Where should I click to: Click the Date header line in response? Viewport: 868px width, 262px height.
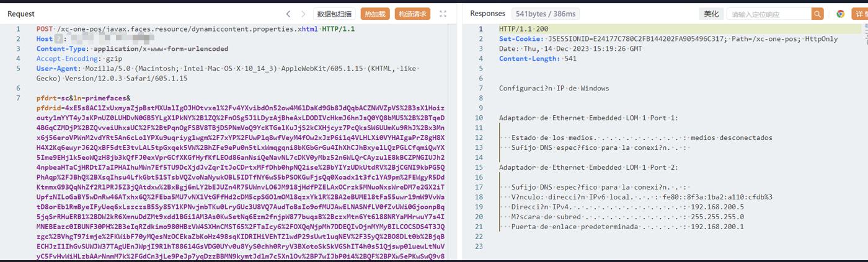(570, 49)
